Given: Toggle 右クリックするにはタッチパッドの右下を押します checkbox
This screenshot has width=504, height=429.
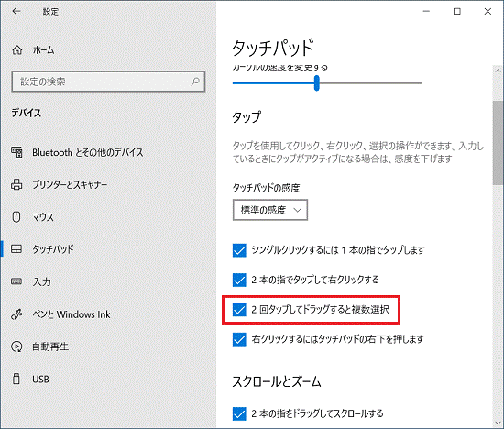Looking at the screenshot, I should 239,339.
